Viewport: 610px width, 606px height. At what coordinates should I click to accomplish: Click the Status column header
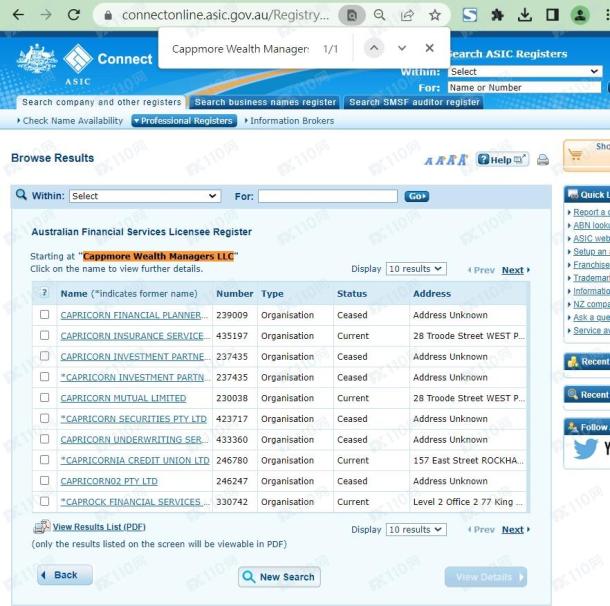pos(352,294)
